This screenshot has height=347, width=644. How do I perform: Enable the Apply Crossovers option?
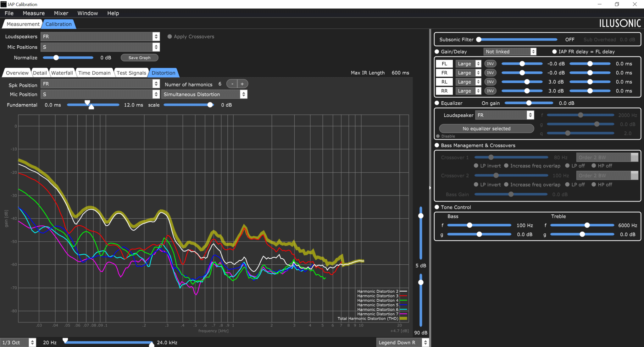point(170,36)
